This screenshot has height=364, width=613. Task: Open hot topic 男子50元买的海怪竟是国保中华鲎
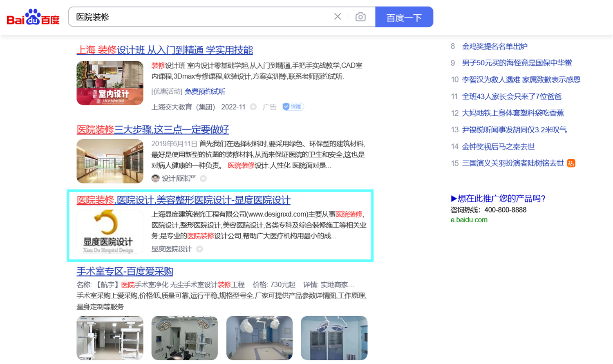pos(517,63)
